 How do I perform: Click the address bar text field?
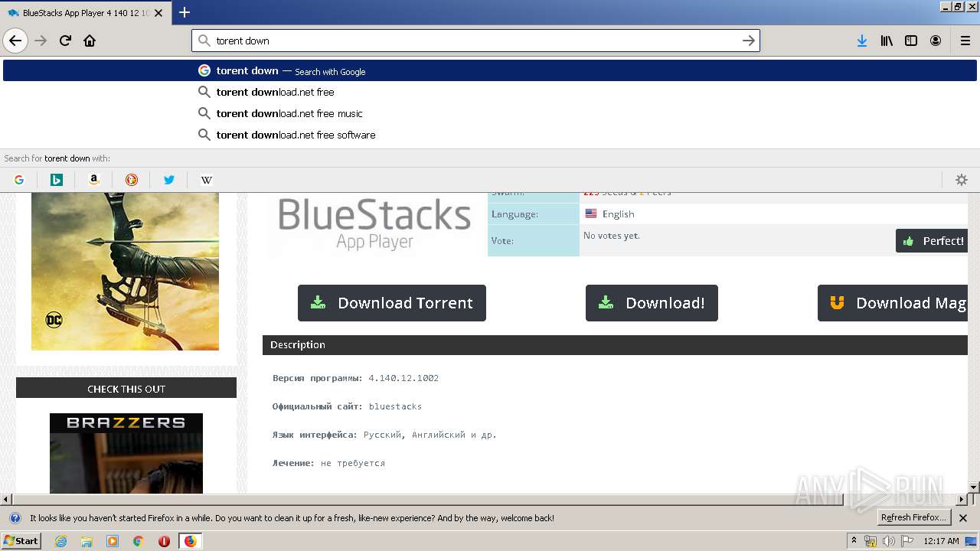[x=475, y=41]
